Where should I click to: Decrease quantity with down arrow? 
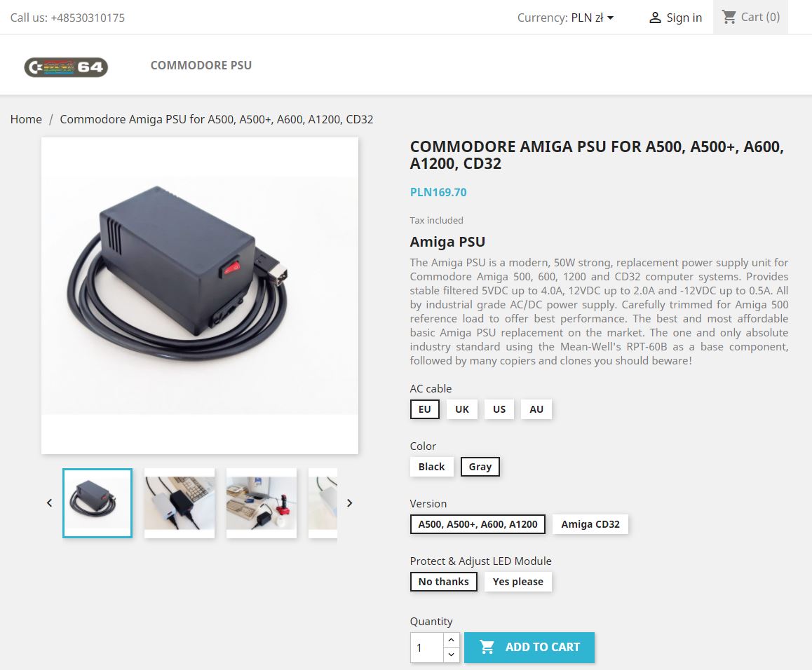451,655
